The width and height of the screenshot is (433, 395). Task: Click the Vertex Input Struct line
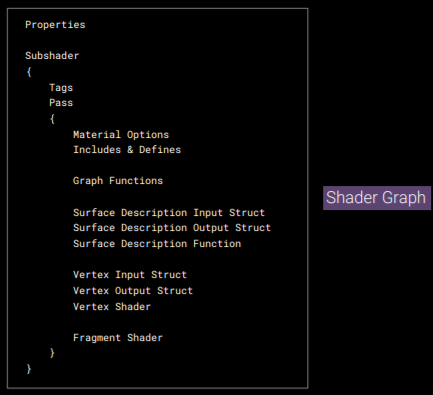[x=130, y=275]
